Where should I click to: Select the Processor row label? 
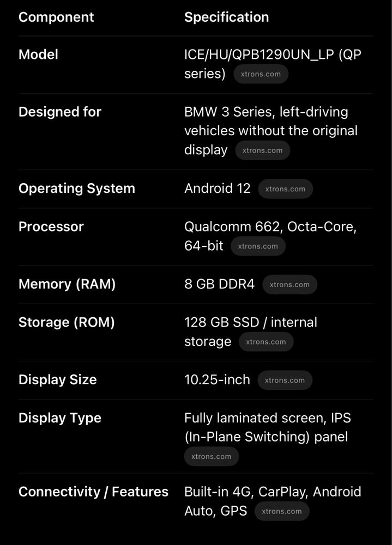point(51,227)
